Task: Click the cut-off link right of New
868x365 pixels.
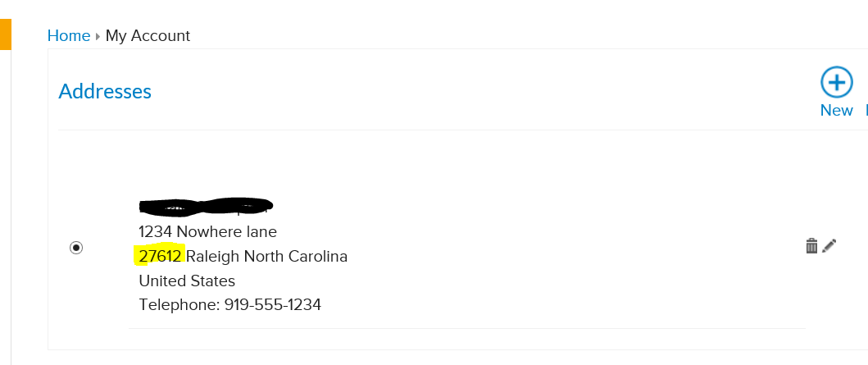Action: tap(865, 110)
